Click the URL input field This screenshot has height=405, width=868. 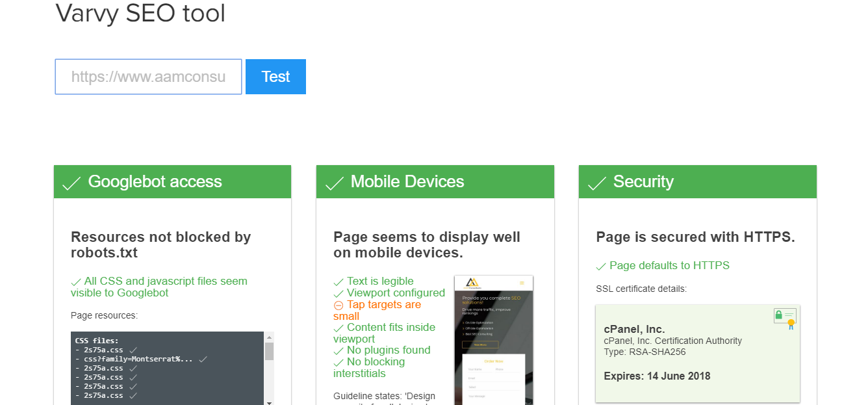tap(148, 76)
